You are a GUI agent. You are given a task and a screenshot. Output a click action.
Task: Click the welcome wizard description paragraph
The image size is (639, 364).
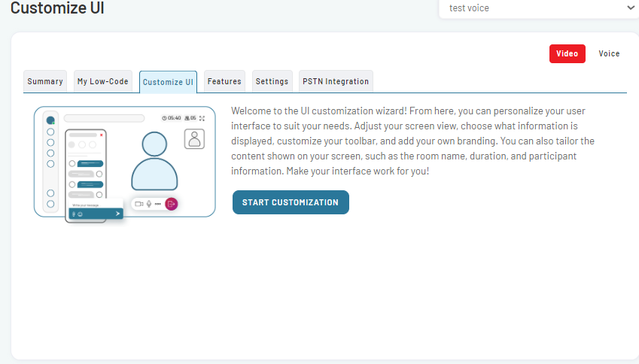(412, 141)
